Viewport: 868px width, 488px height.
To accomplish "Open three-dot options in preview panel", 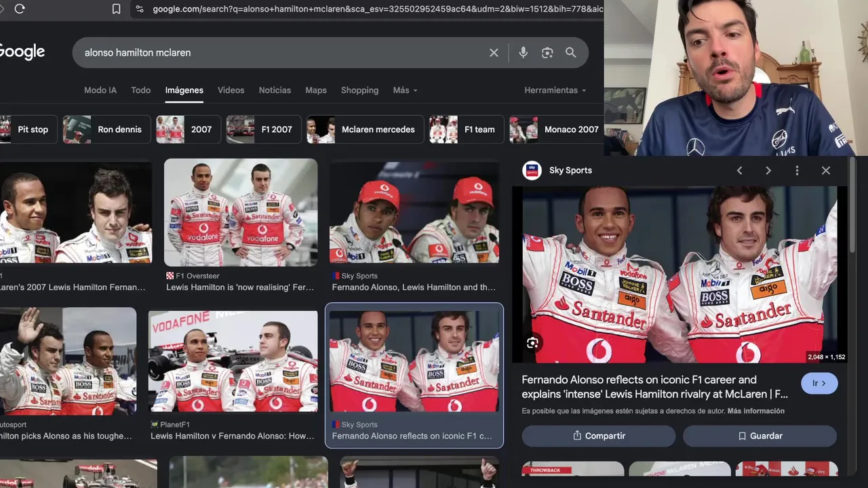I will point(797,170).
